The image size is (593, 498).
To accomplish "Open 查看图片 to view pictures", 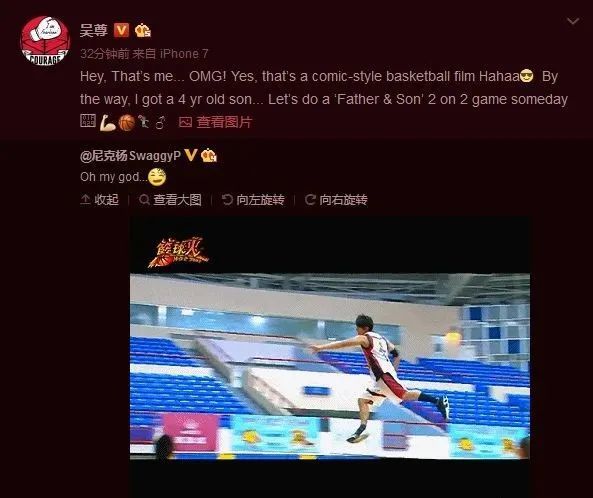I will pyautogui.click(x=224, y=122).
